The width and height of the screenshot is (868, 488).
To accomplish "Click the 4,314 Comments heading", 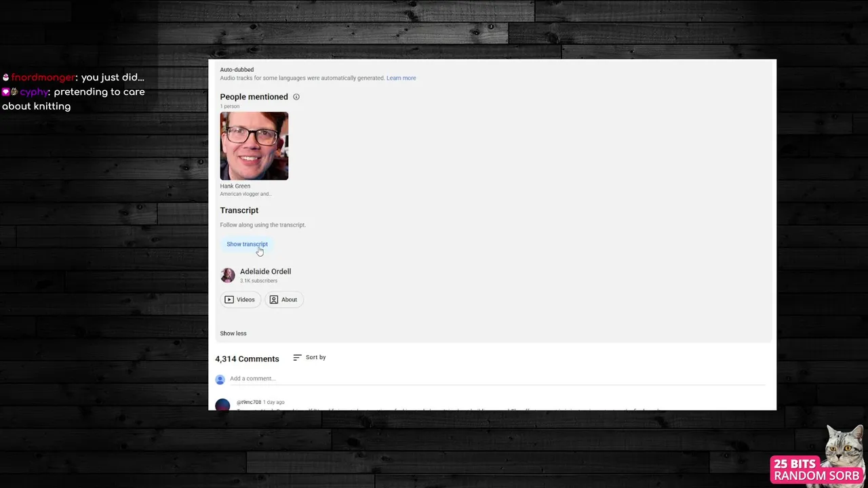I will click(x=247, y=359).
